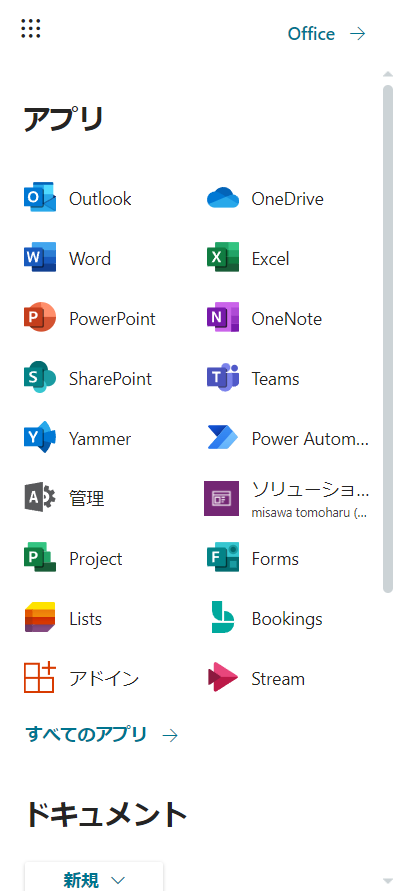Expand the 新規 dropdown button
The width and height of the screenshot is (398, 891).
pos(94,878)
